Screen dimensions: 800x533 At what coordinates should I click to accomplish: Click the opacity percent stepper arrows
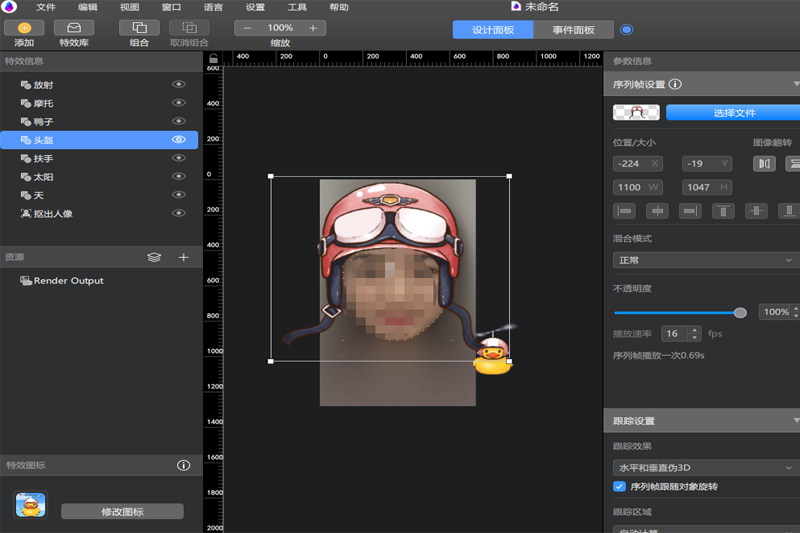(796, 312)
